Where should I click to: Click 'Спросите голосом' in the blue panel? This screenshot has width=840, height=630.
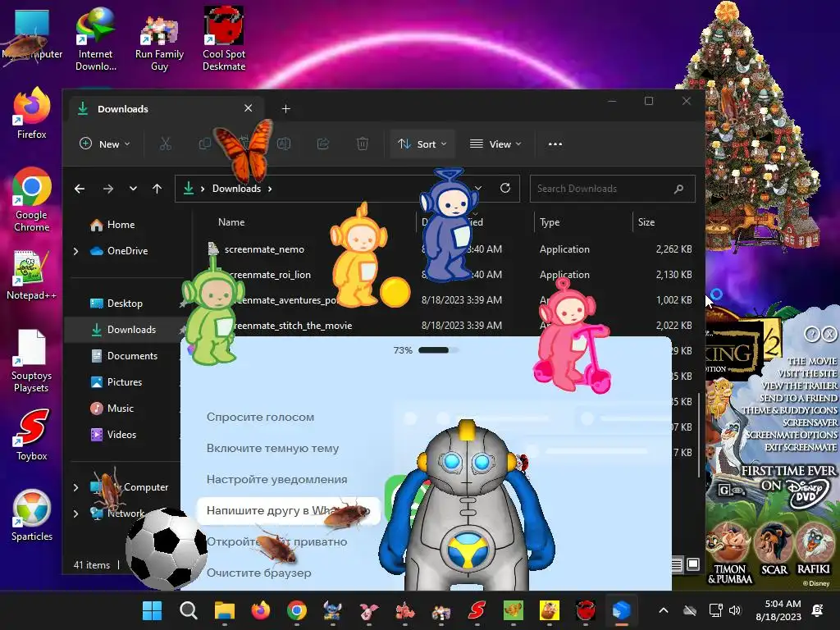coord(260,417)
